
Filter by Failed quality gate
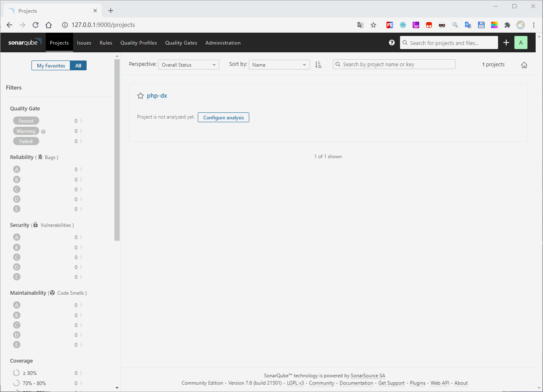coord(26,141)
